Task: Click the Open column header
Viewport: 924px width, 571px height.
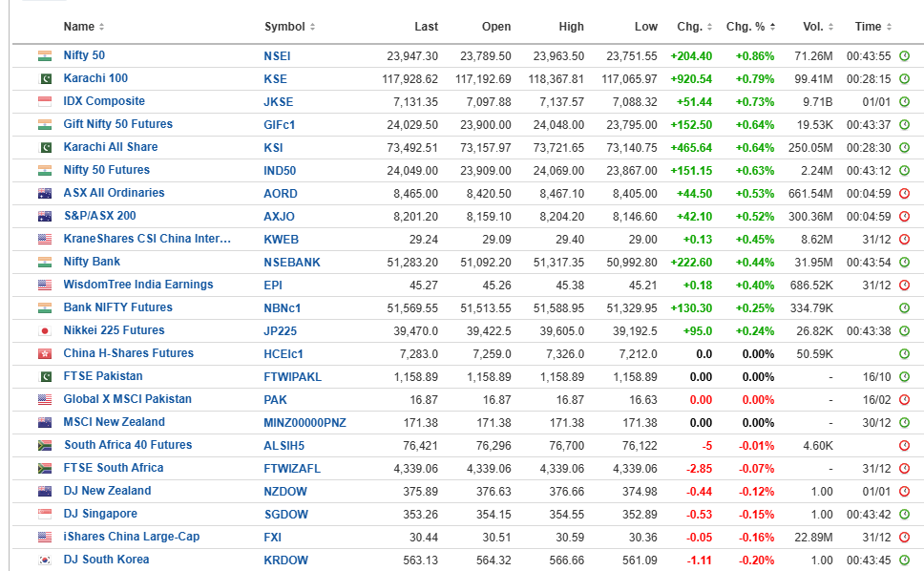Action: [496, 27]
